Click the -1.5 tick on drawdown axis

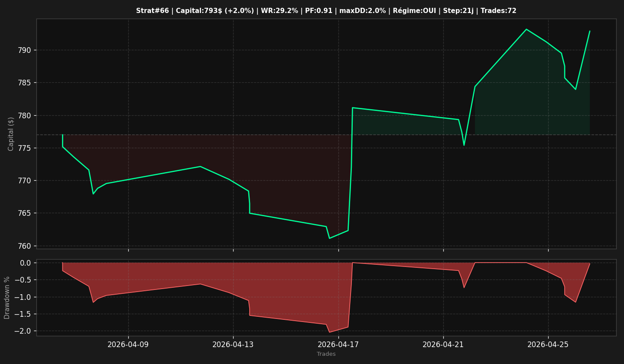23,314
